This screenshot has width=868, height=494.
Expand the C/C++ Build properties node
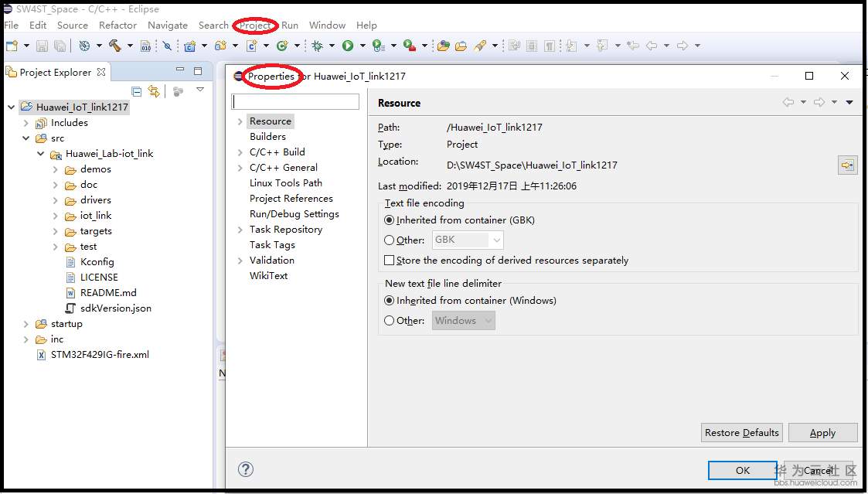[240, 152]
